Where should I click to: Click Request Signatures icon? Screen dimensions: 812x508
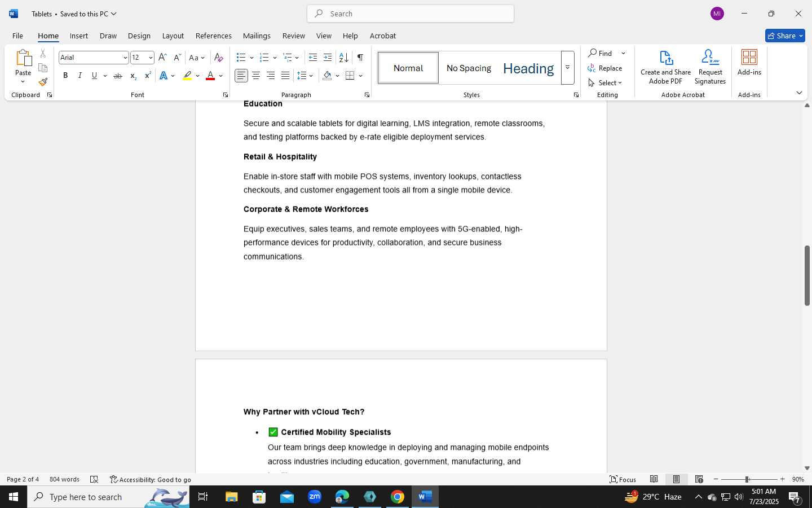coord(710,67)
